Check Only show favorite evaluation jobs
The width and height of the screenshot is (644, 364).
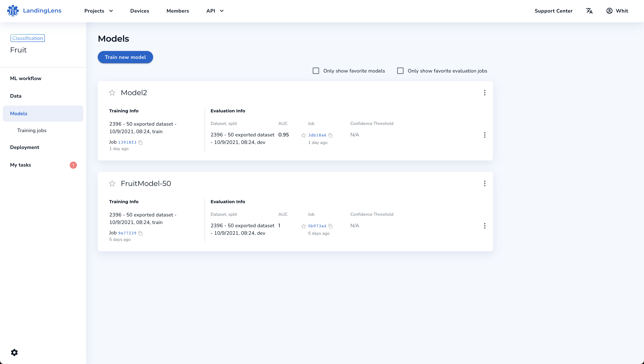(400, 71)
